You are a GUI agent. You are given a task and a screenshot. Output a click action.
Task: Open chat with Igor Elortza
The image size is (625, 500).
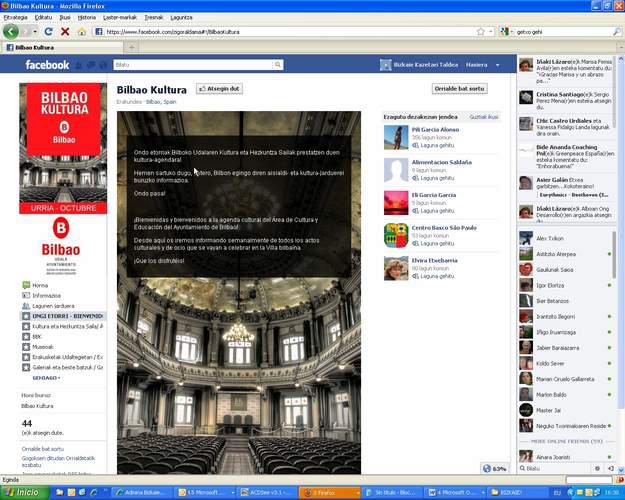[x=566, y=285]
